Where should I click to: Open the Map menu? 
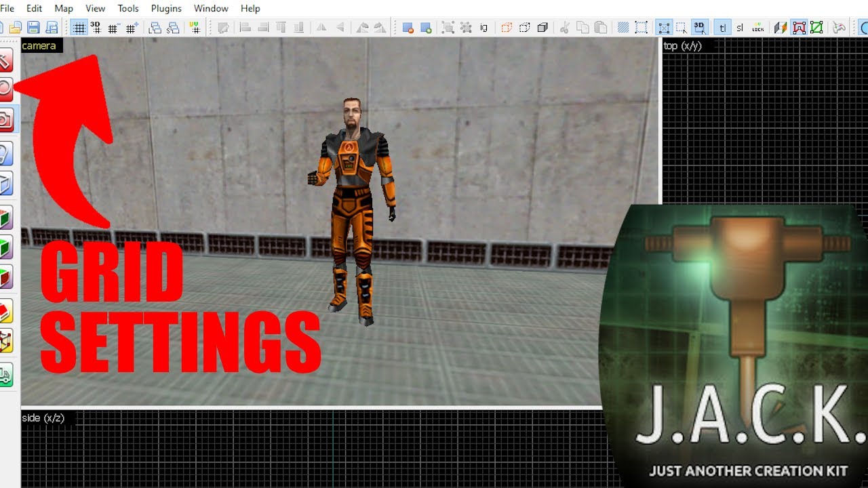pyautogui.click(x=64, y=8)
